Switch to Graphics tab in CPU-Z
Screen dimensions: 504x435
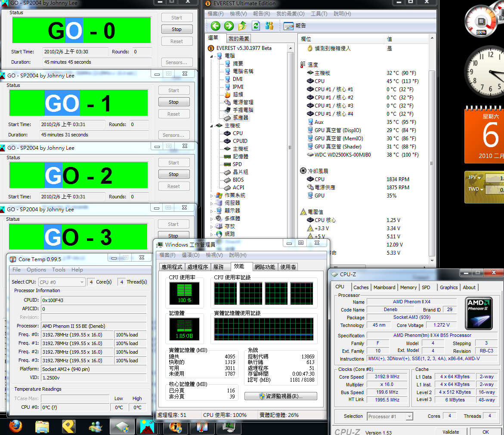[449, 287]
